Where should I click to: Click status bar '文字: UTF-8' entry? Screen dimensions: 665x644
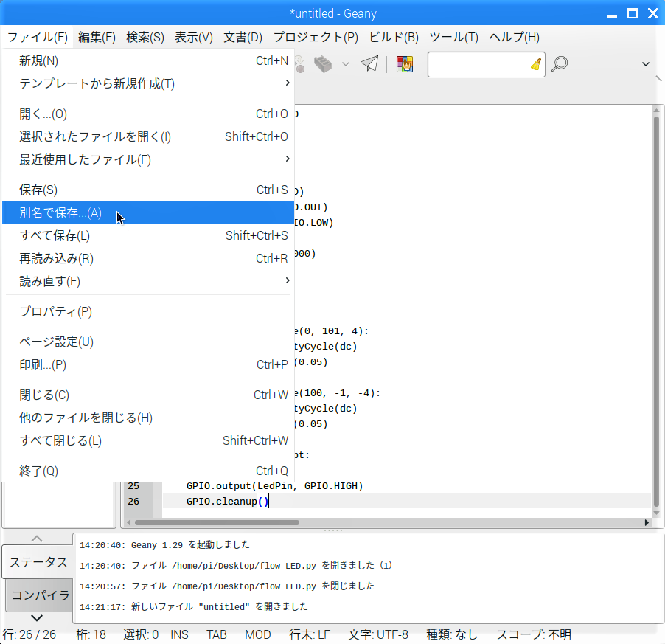tap(378, 634)
